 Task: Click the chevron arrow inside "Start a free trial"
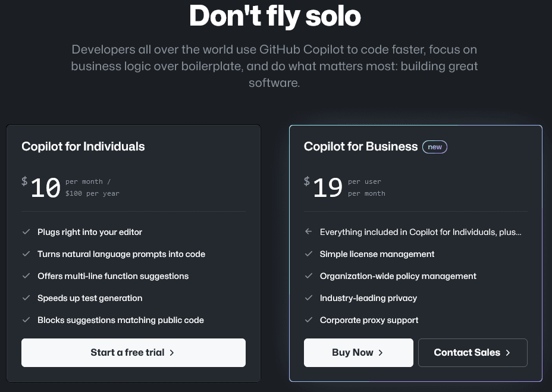point(171,352)
